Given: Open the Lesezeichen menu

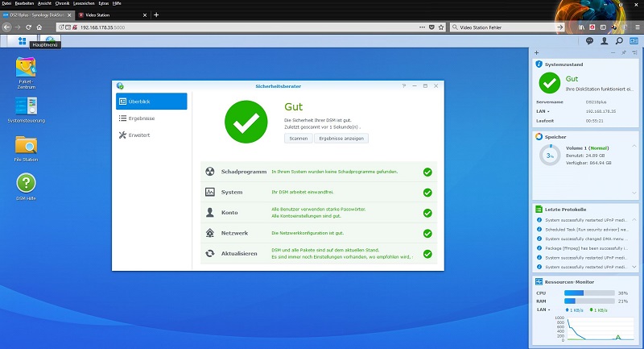Looking at the screenshot, I should [84, 3].
